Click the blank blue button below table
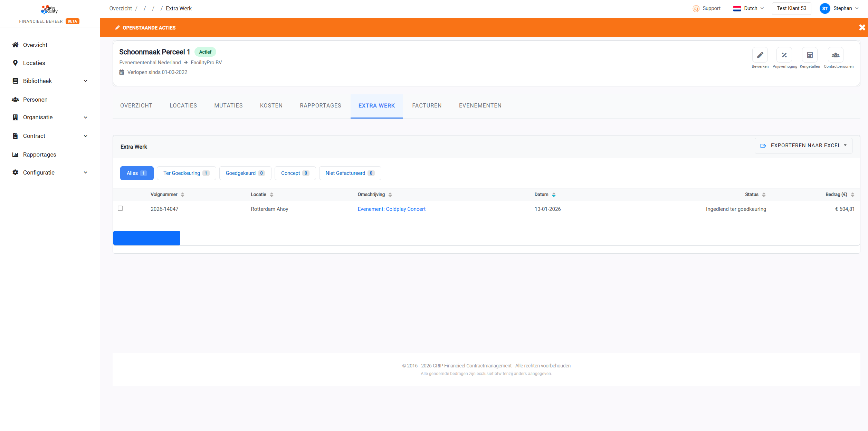The image size is (868, 431). point(147,238)
